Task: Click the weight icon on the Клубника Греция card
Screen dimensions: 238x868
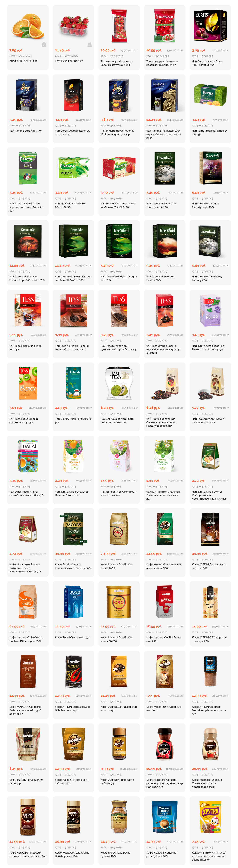Action: (x=90, y=45)
